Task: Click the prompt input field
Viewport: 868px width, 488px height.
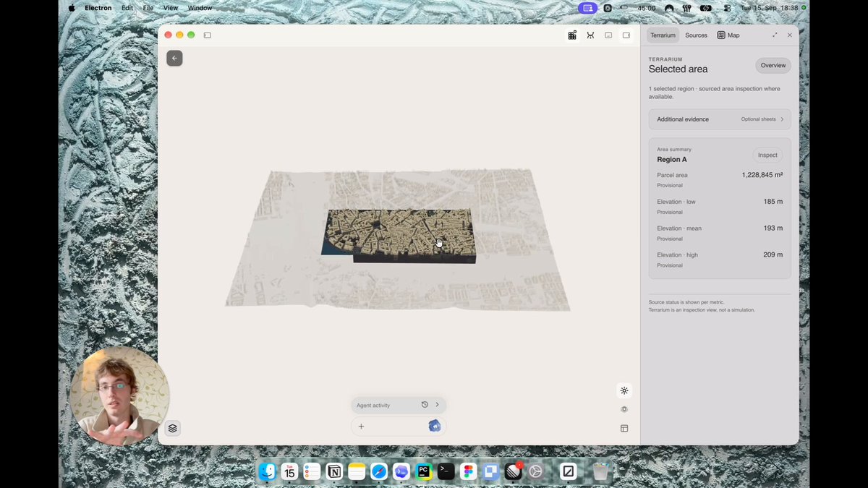Action: (x=397, y=427)
